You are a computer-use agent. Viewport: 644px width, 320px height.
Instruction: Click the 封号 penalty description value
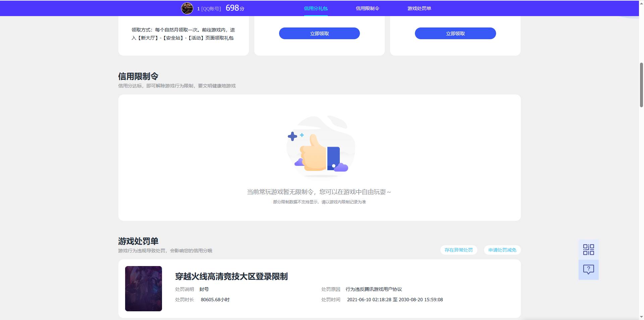pyautogui.click(x=204, y=289)
